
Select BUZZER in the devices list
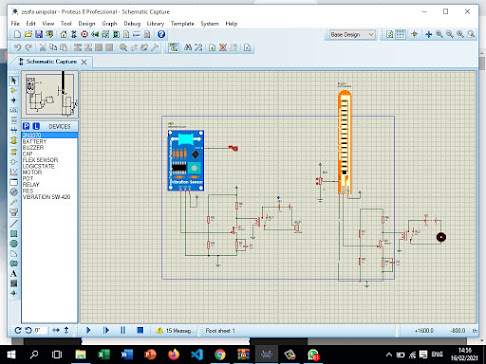(x=50, y=147)
